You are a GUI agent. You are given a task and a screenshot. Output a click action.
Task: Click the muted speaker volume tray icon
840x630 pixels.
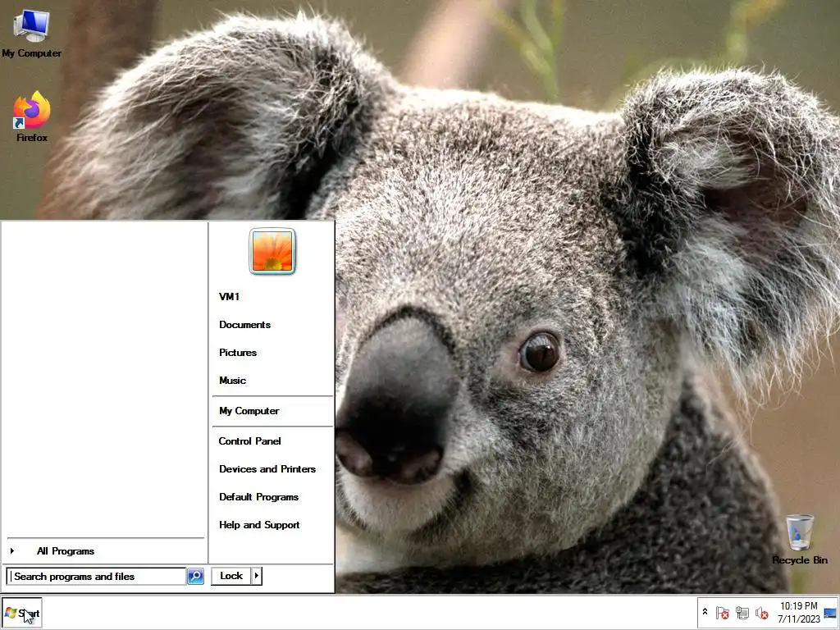[761, 613]
